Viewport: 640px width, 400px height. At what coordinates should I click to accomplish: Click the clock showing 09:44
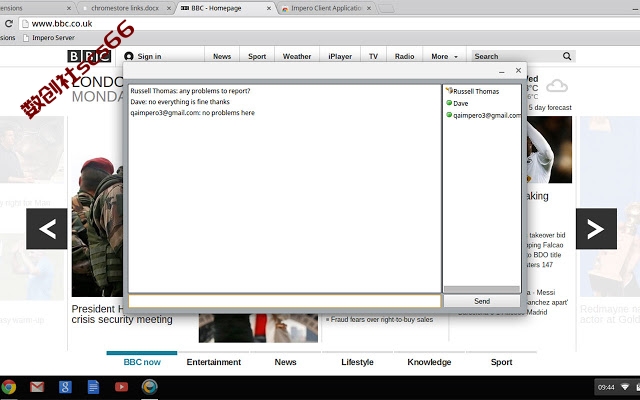pyautogui.click(x=606, y=387)
